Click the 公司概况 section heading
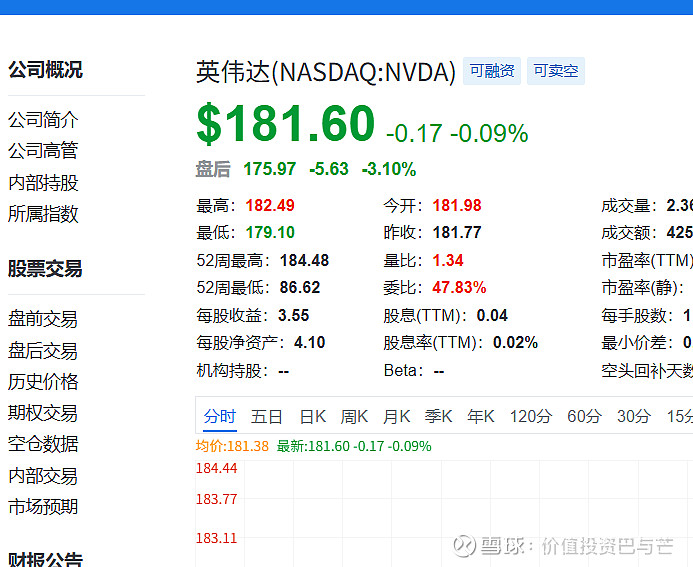 46,70
